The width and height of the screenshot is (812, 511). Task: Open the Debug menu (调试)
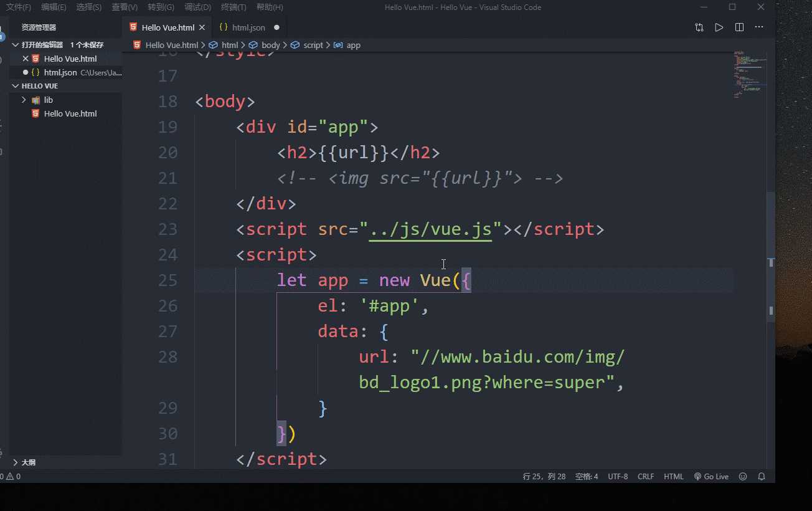(x=197, y=7)
